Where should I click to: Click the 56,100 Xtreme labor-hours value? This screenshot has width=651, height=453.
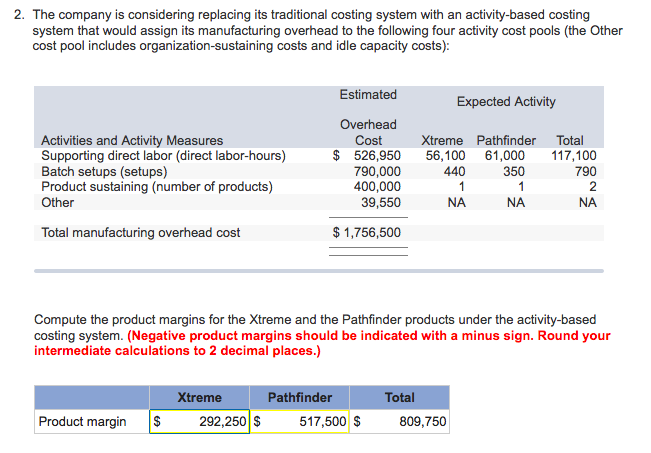click(x=445, y=156)
